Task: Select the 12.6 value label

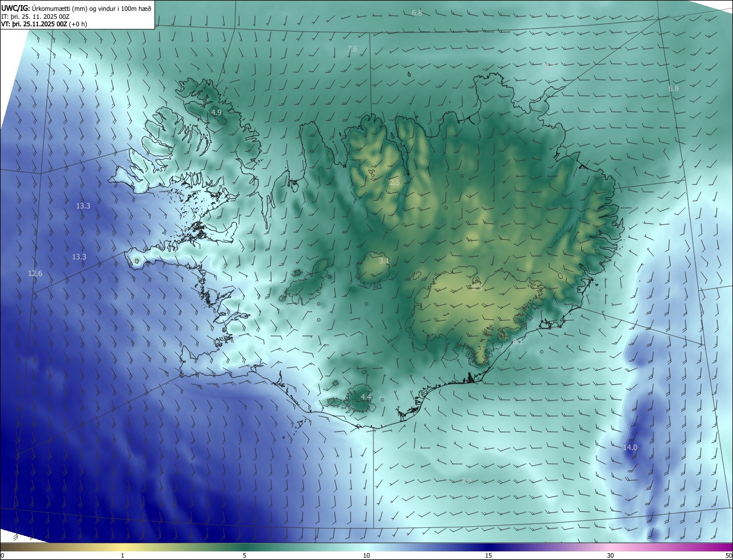Action: (x=36, y=274)
